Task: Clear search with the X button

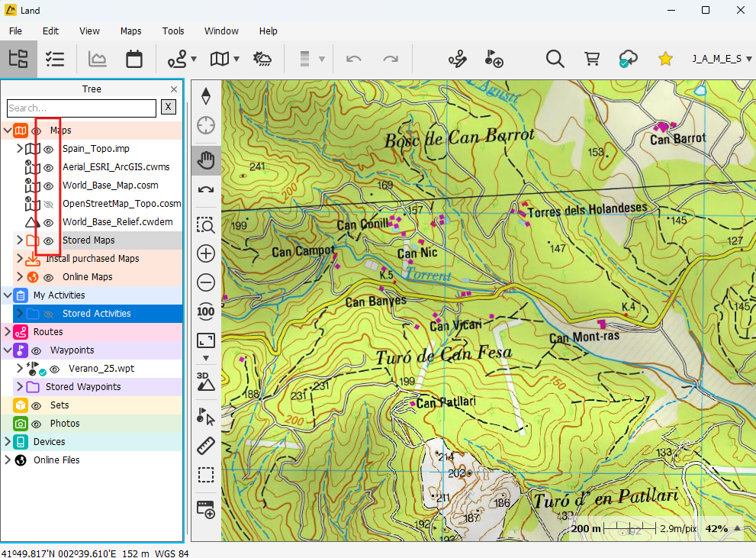Action: pos(168,108)
